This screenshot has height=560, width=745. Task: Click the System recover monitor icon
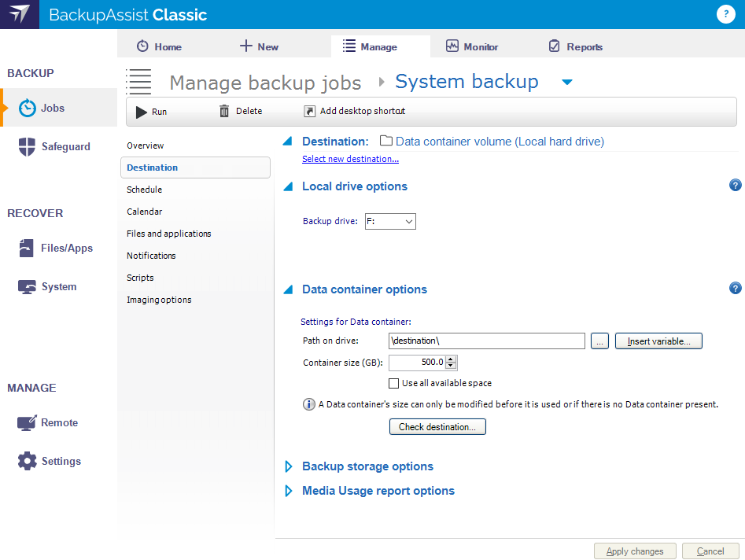coord(27,286)
